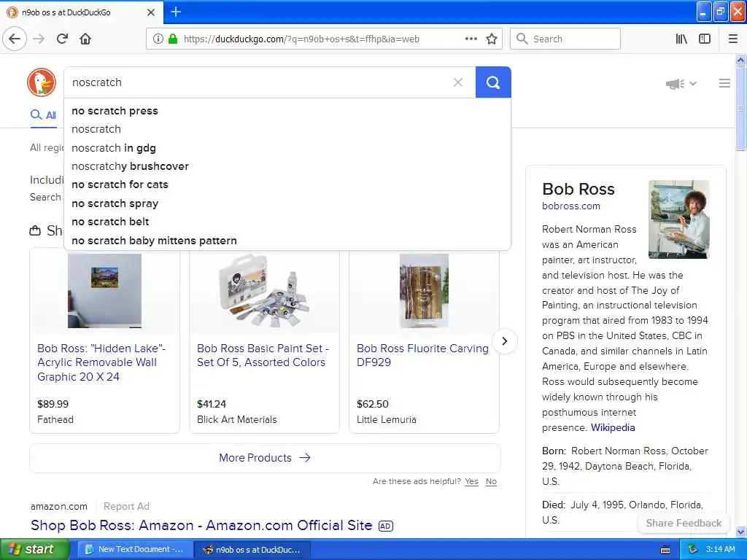Screen dimensions: 747x560
Task: Bookmark this page with the star icon
Action: [492, 39]
